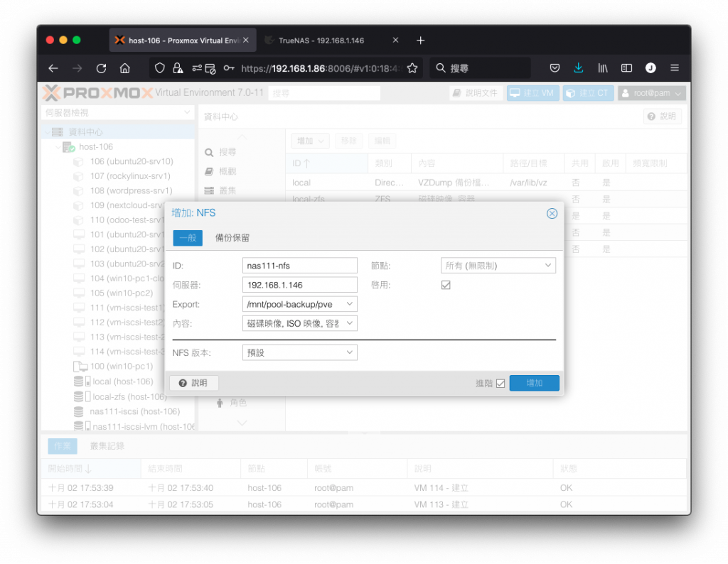Viewport: 728px width, 564px height.
Task: Click the URL address bar
Action: [321, 68]
